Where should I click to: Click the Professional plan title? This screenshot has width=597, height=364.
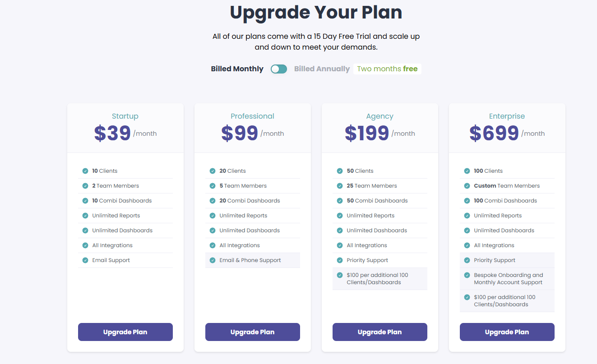(x=253, y=116)
